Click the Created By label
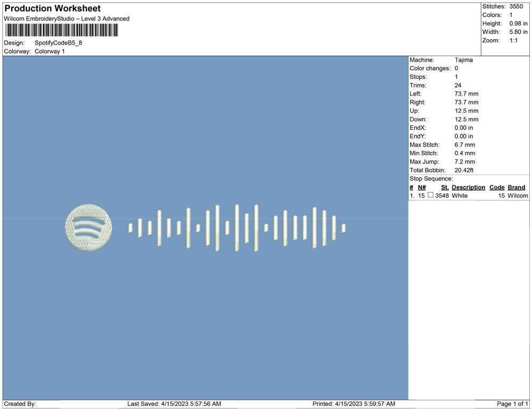532x409 pixels. pyautogui.click(x=20, y=404)
